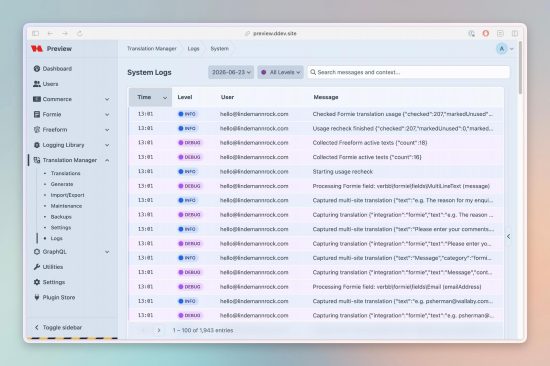Click the Logs breadcrumb link
The image size is (550, 366).
click(193, 48)
